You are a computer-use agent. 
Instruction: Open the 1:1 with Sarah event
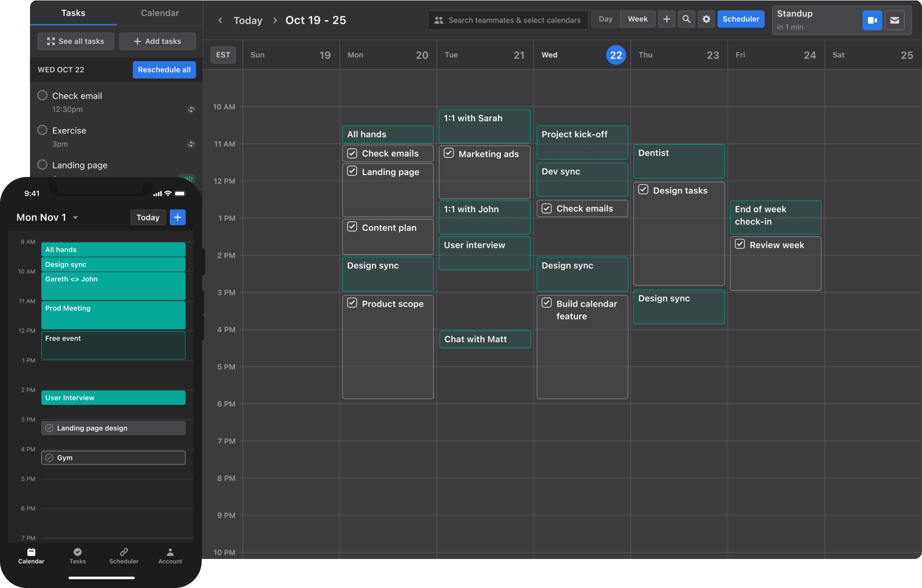coord(484,126)
